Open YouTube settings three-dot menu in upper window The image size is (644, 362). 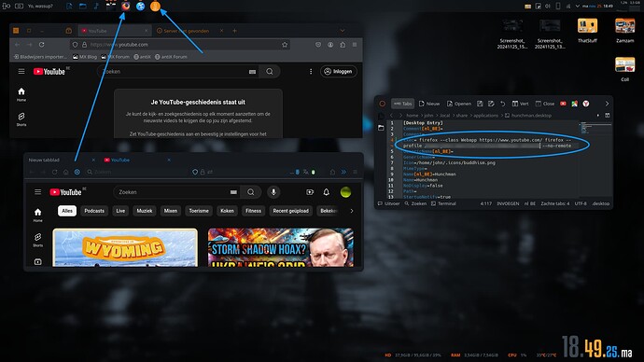point(311,72)
